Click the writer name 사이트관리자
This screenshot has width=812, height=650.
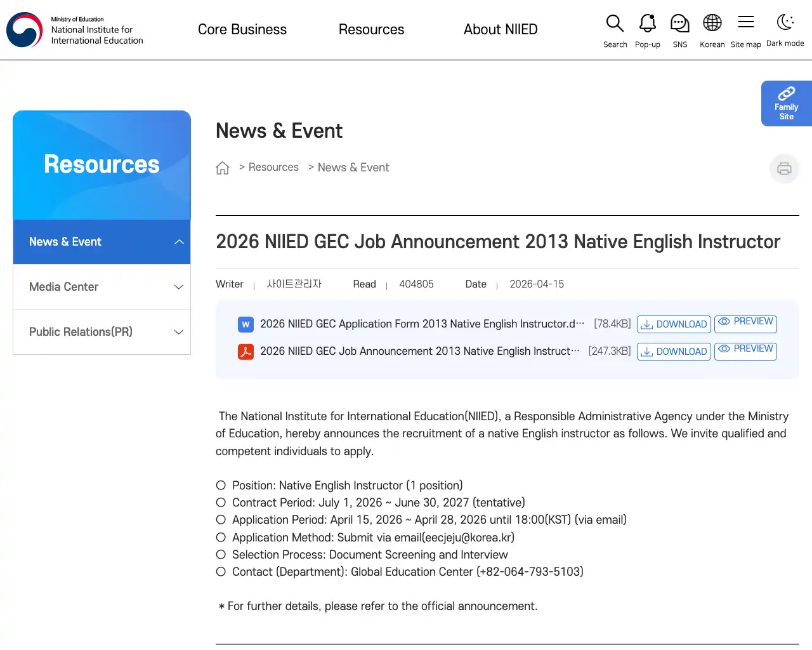coord(294,284)
